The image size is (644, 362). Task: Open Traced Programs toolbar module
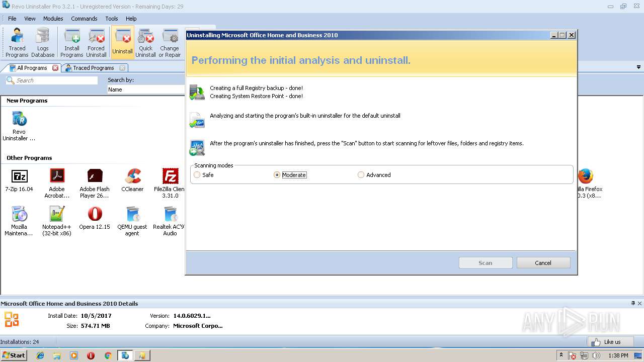[17, 43]
